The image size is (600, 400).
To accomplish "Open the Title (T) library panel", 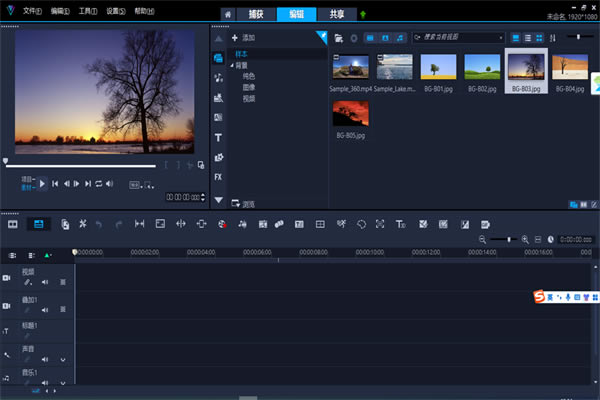I will (x=218, y=137).
